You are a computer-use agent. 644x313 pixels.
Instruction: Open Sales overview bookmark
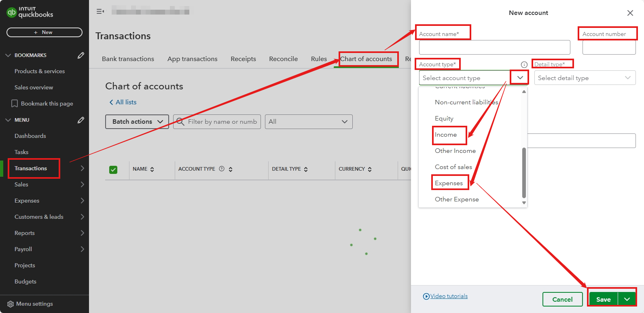click(34, 87)
